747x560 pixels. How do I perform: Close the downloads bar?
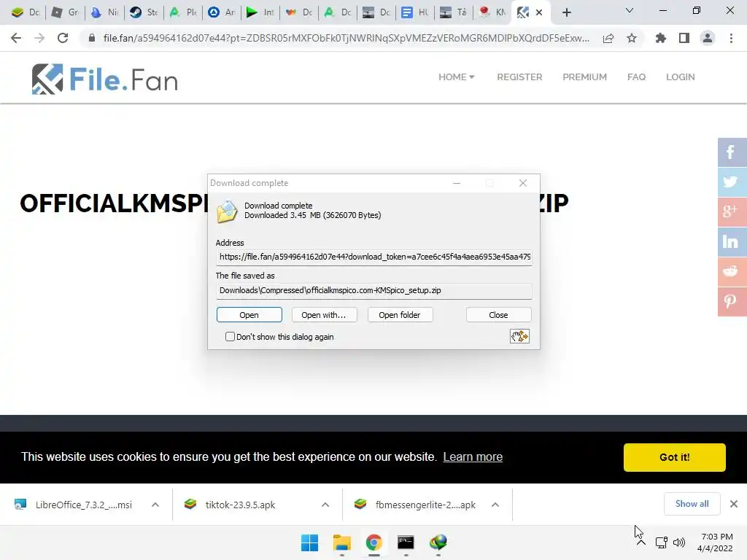(734, 504)
